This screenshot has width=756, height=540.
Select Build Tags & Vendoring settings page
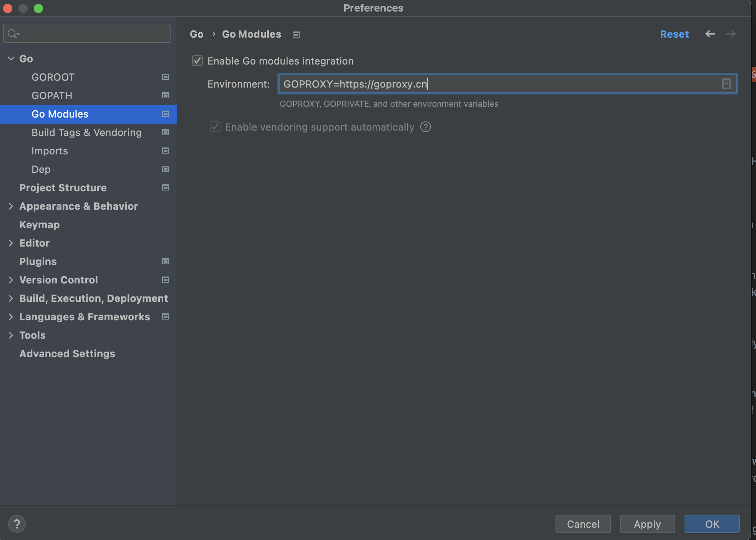(x=86, y=133)
